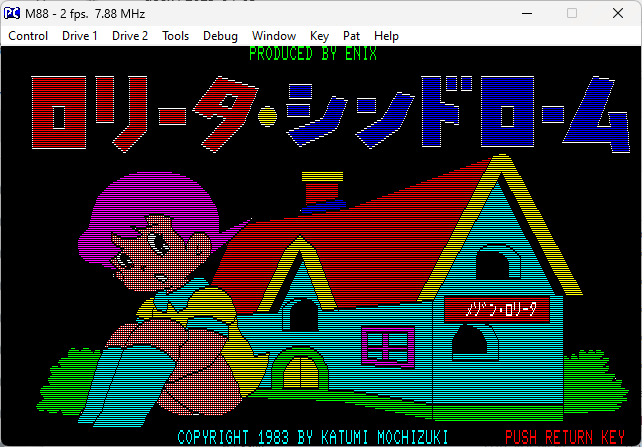
Task: Open the Control menu
Action: (28, 36)
